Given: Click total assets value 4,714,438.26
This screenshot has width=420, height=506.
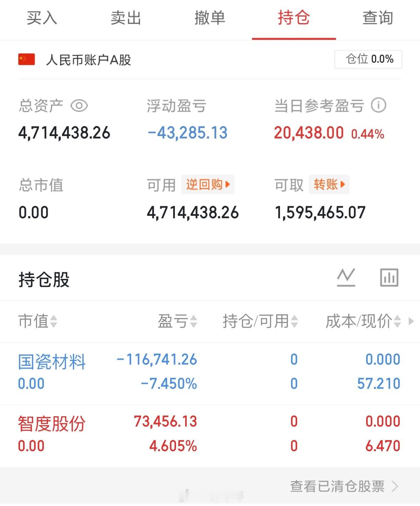Looking at the screenshot, I should 64,133.
